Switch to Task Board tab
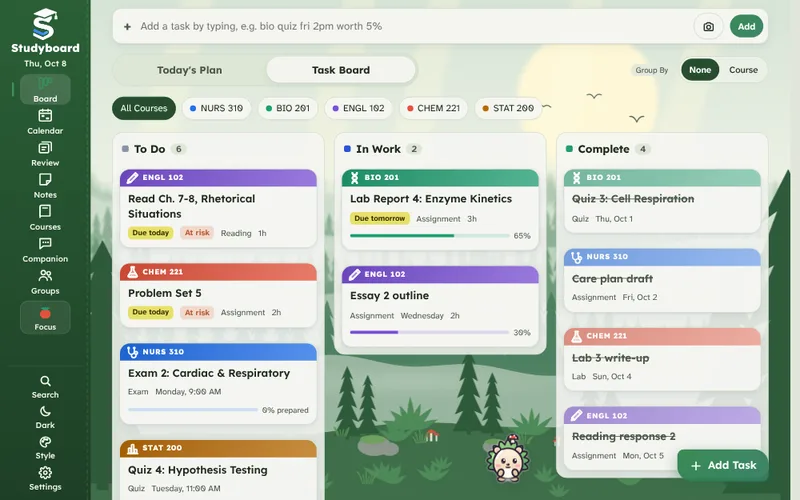 point(341,70)
